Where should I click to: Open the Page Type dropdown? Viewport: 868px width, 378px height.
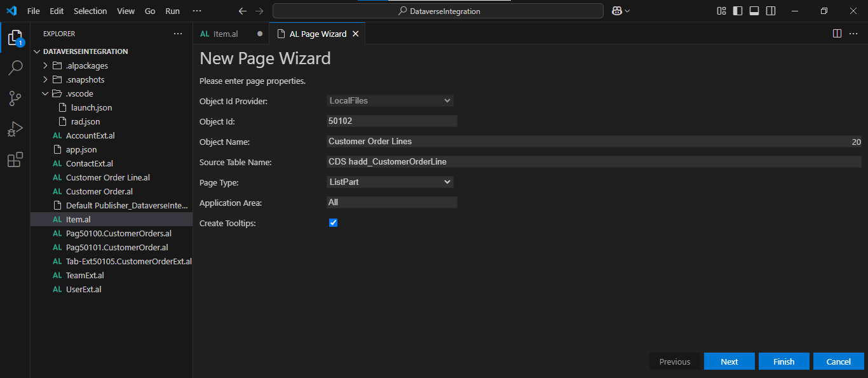click(390, 182)
